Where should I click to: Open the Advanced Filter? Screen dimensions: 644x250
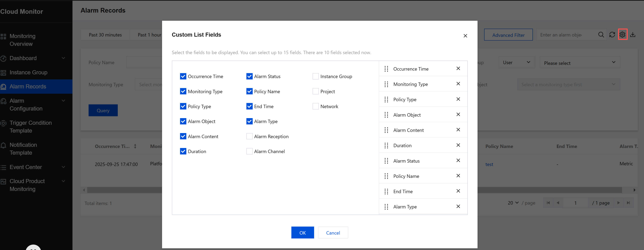(x=508, y=35)
